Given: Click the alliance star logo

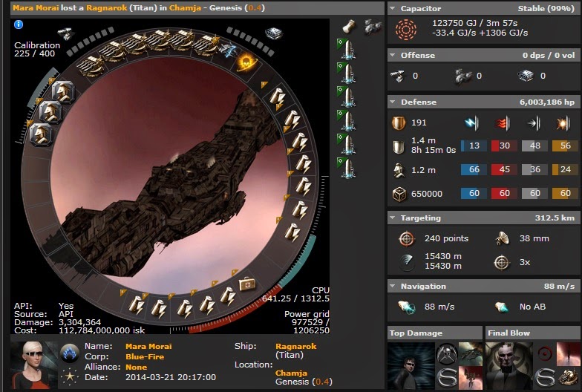Looking at the screenshot, I should tap(70, 376).
